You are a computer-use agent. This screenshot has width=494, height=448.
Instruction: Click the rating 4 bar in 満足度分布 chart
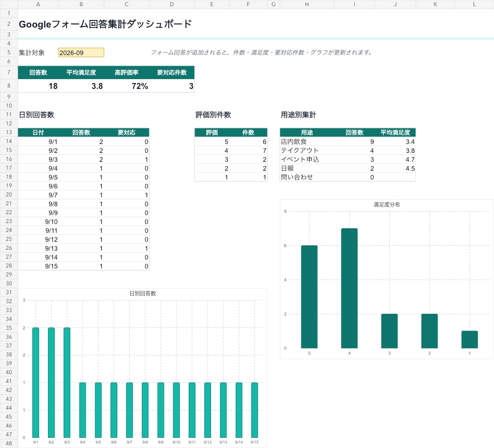click(x=349, y=288)
